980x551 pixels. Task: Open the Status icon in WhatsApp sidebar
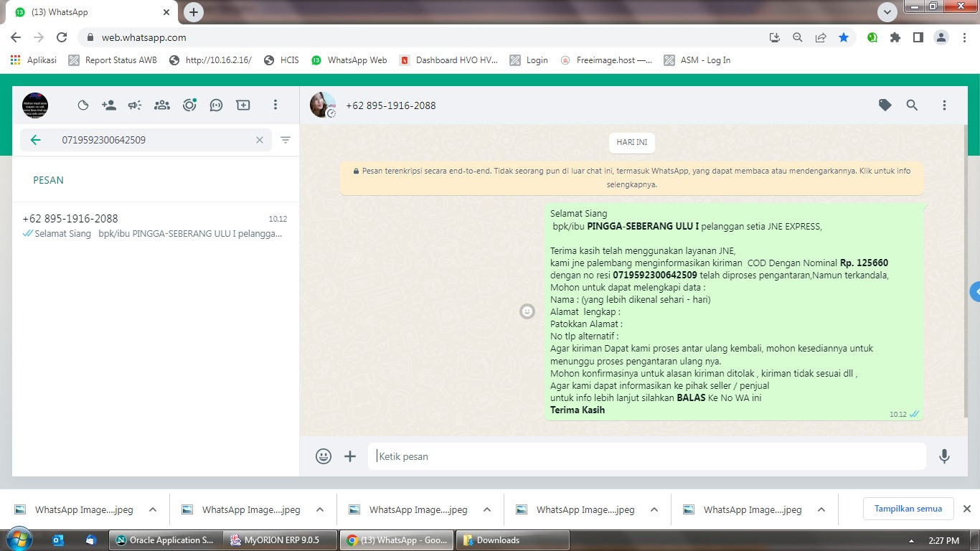click(x=83, y=105)
